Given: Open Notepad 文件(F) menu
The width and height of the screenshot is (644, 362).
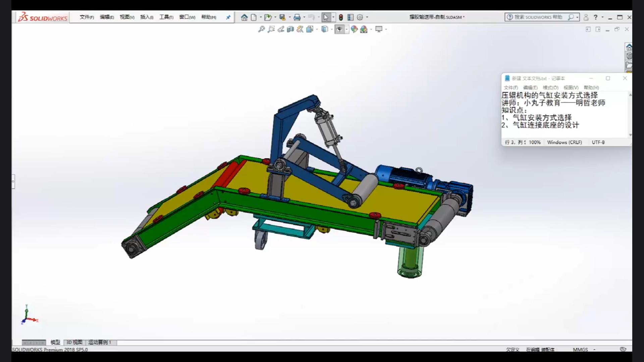Looking at the screenshot, I should click(x=511, y=88).
